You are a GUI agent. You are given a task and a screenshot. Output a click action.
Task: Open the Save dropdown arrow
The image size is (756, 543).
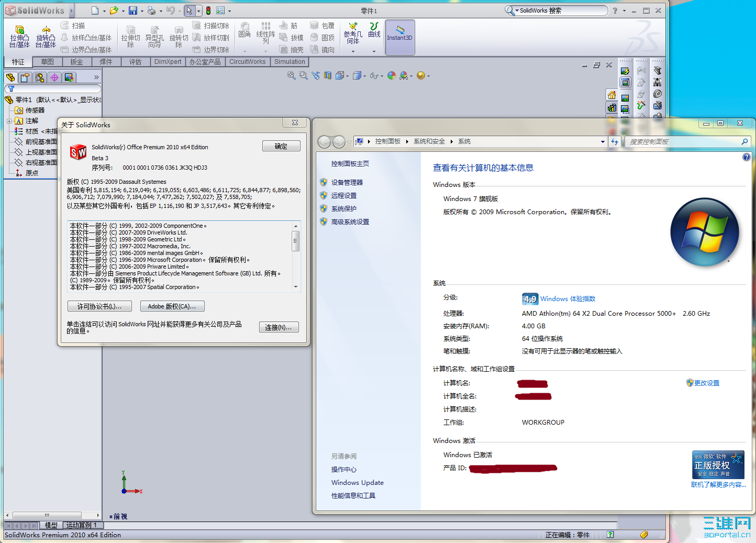(142, 11)
